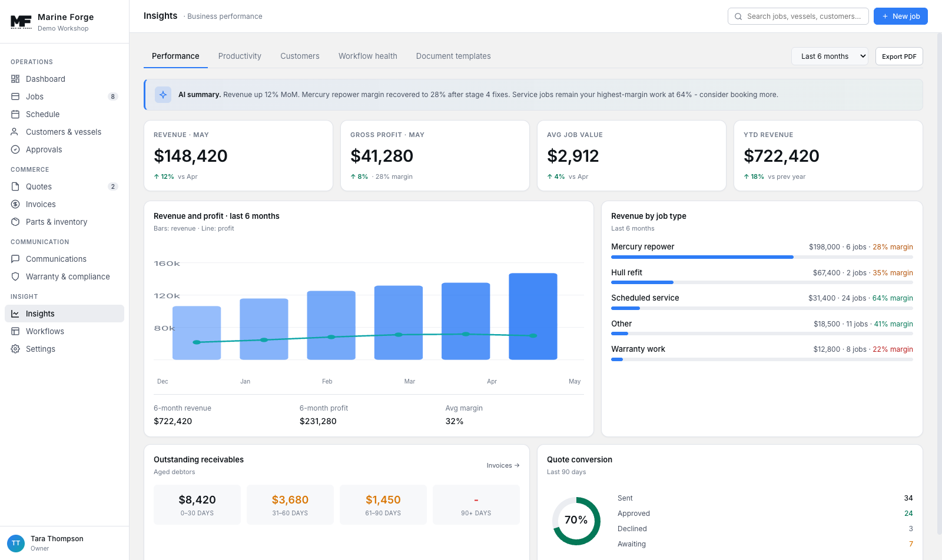Click the Settings gear icon

[15, 349]
